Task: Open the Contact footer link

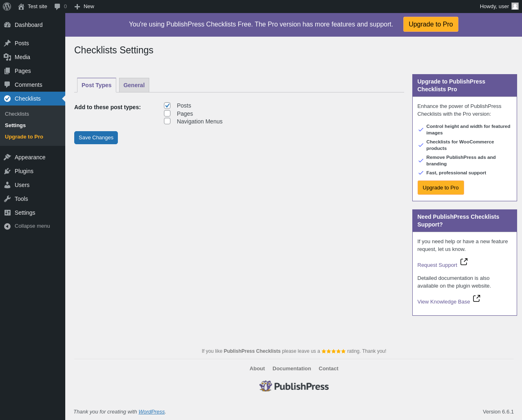Action: (x=328, y=369)
